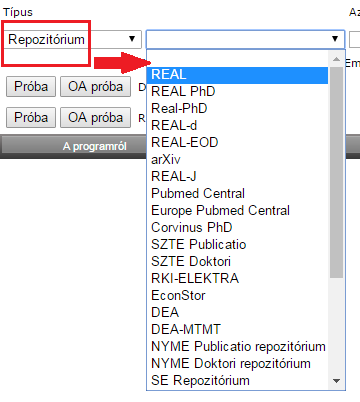Select the blank first entry in the list
This screenshot has height=402, width=360.
click(237, 58)
